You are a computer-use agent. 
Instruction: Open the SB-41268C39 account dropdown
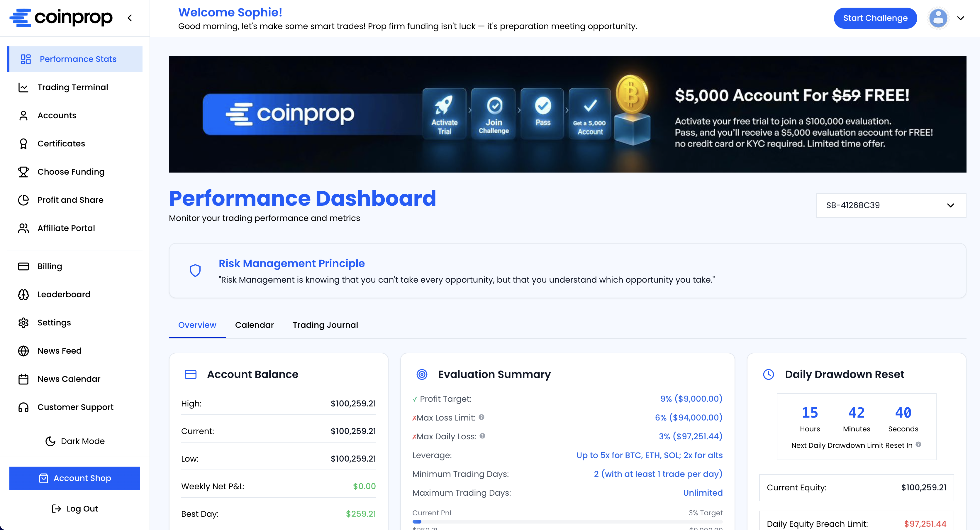[891, 205]
